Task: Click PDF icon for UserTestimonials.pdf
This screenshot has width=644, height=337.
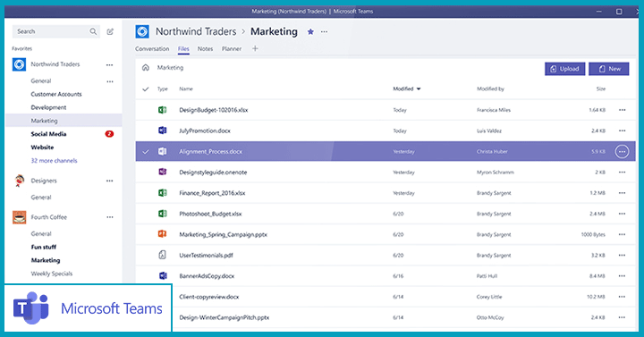Action: (x=163, y=255)
